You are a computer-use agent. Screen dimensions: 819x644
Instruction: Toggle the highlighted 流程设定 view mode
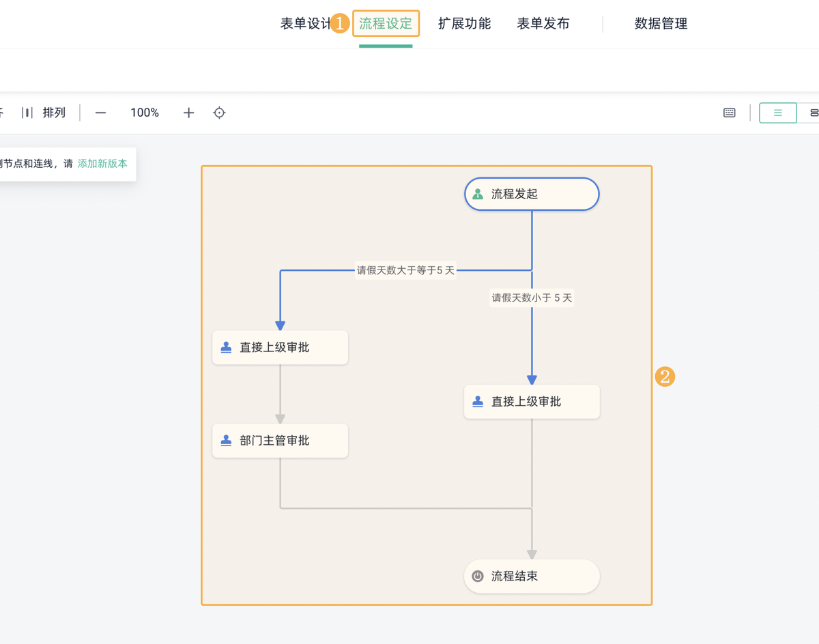tap(386, 23)
